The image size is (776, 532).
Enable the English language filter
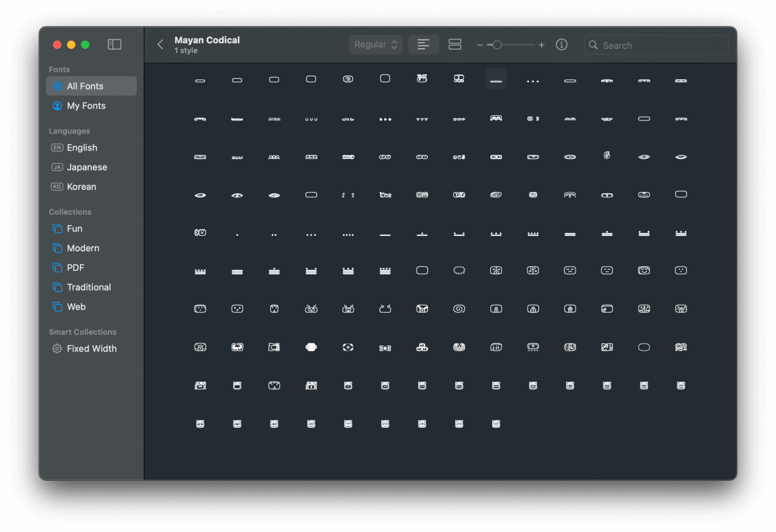[x=82, y=148]
